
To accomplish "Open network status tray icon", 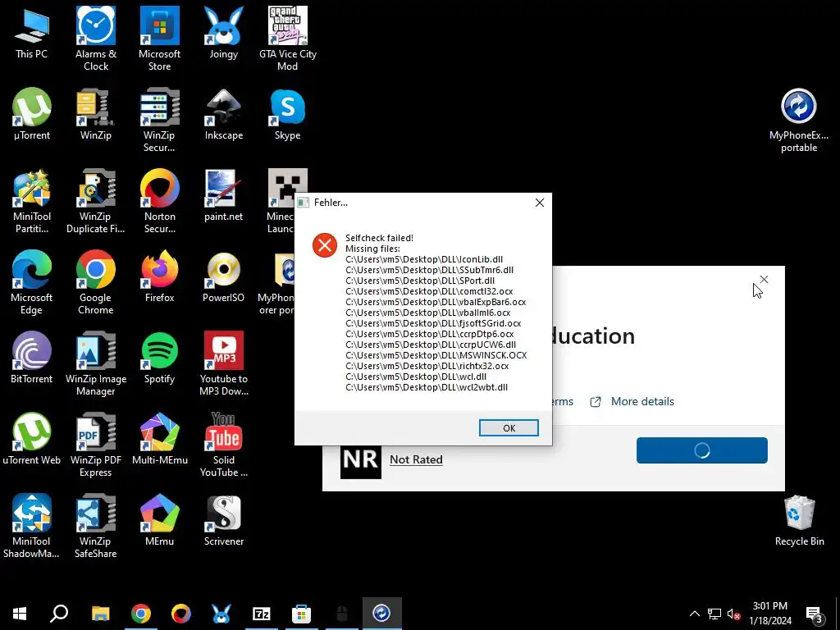I will [714, 614].
